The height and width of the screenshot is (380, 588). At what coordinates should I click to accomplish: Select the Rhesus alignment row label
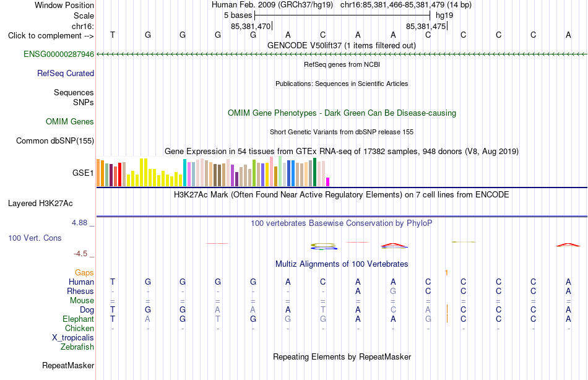80,291
